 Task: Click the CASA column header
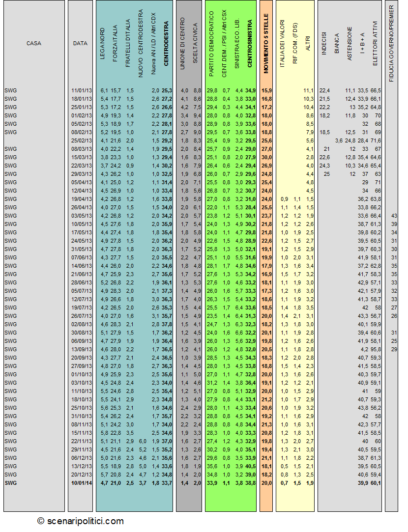click(33, 43)
